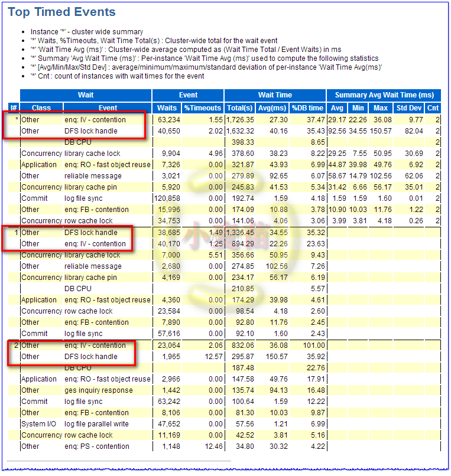The height and width of the screenshot is (476, 451).
Task: Click the Top Timed Events heading
Action: click(61, 12)
